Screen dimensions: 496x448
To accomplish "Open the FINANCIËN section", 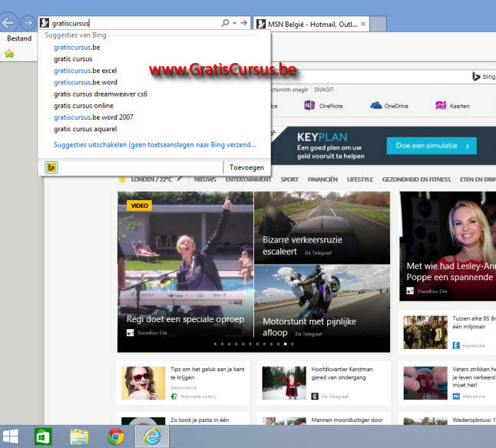I will tap(322, 180).
